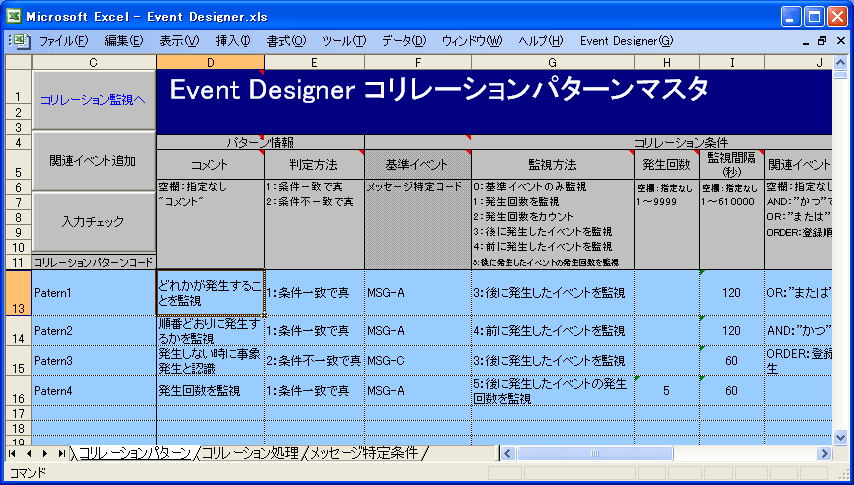This screenshot has height=485, width=854.
Task: Select column I header
Action: (x=732, y=63)
